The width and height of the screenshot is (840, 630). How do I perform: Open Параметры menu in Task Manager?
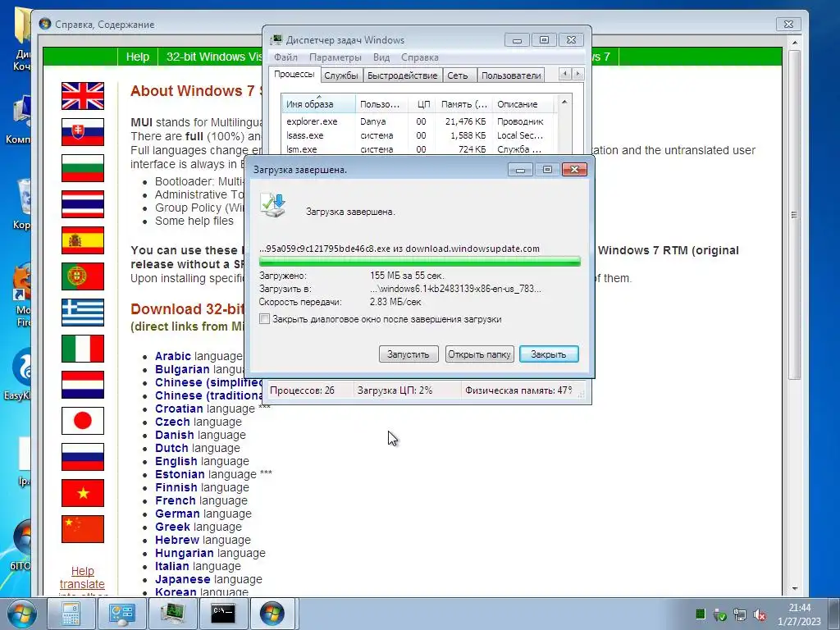point(336,57)
